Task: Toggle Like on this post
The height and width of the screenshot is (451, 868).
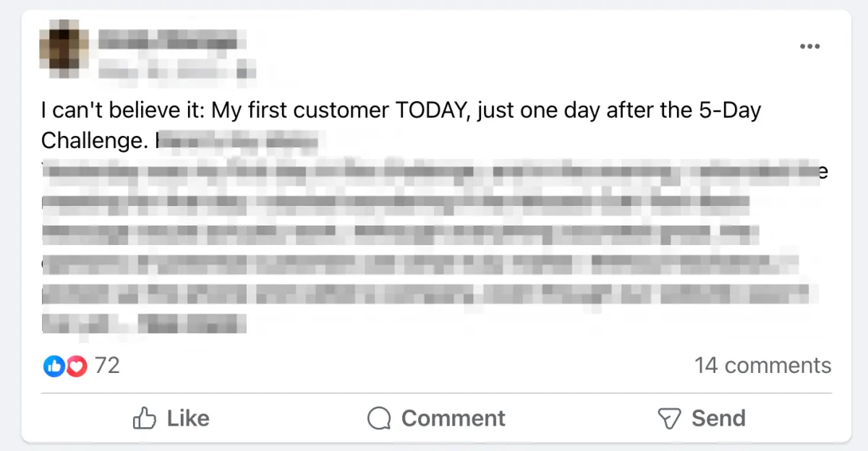Action: (171, 418)
